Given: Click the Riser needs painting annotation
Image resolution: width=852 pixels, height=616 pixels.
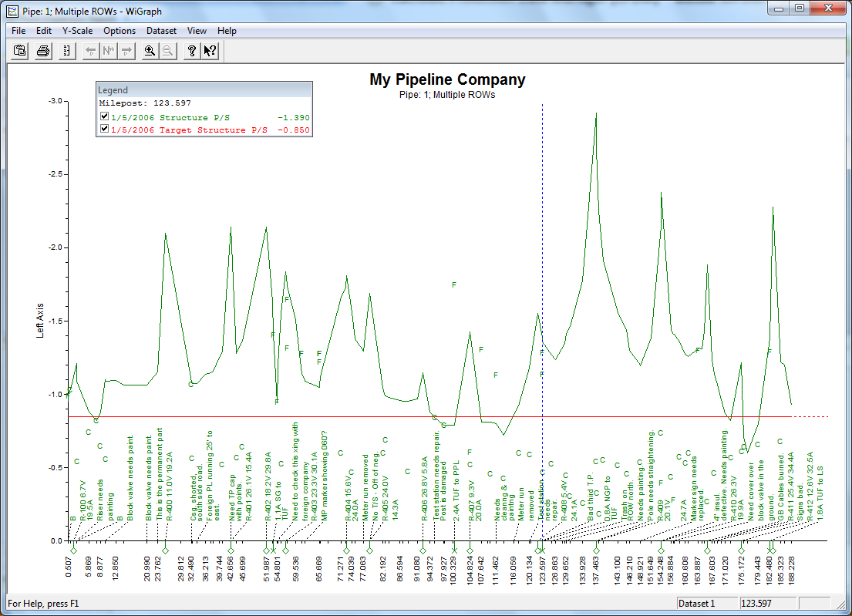Looking at the screenshot, I should click(x=106, y=500).
